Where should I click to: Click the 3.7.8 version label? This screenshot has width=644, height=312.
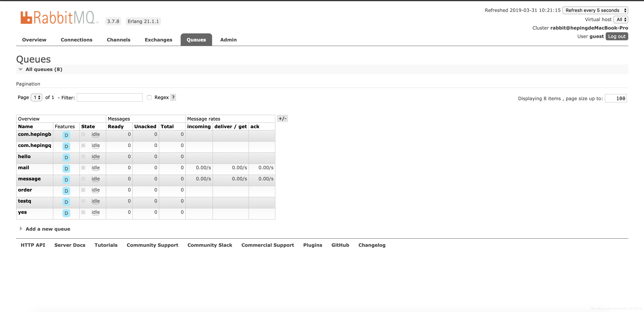[113, 21]
